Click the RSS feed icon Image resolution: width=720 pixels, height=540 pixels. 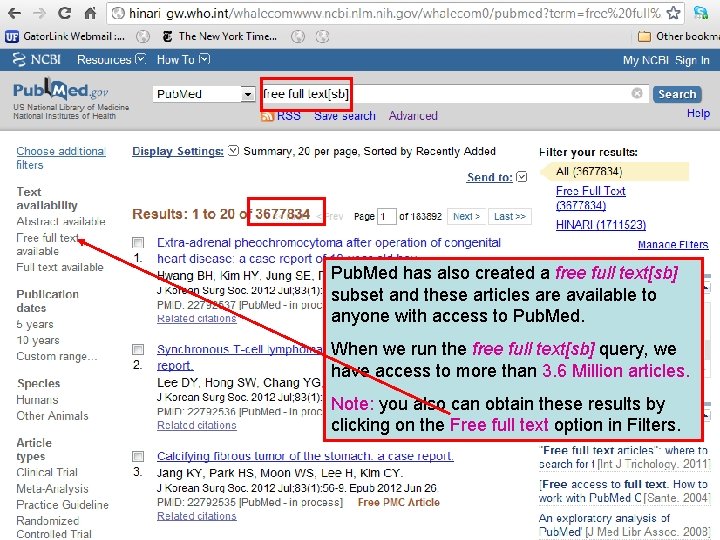click(267, 116)
